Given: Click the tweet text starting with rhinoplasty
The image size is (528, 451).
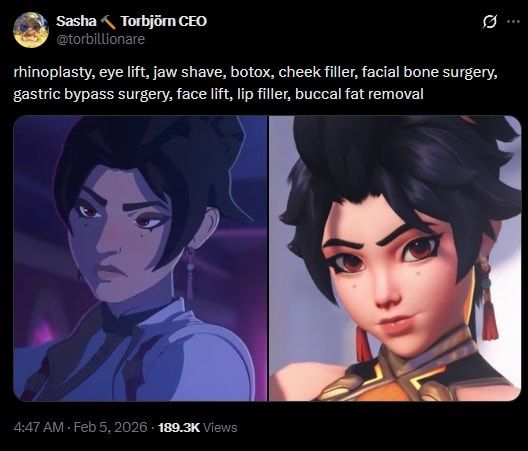Looking at the screenshot, I should [255, 83].
